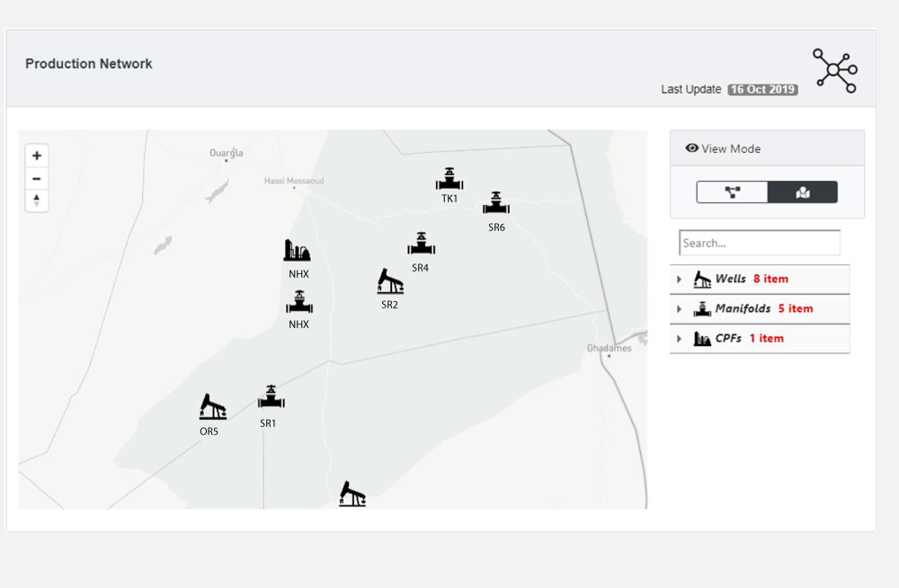
Task: Open the network graph icon in header
Action: pyautogui.click(x=834, y=70)
